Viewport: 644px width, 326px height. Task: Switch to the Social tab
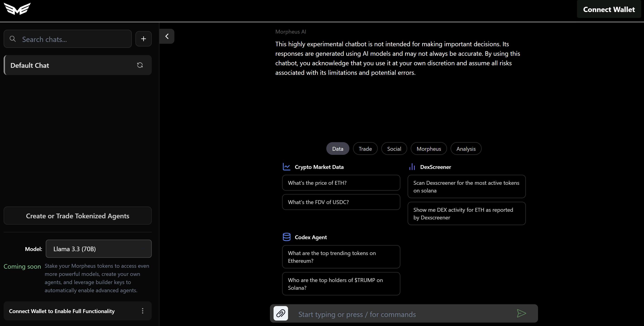[394, 149]
